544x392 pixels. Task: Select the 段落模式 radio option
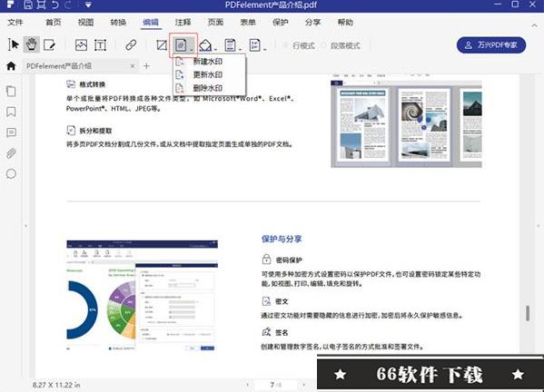[x=341, y=45]
